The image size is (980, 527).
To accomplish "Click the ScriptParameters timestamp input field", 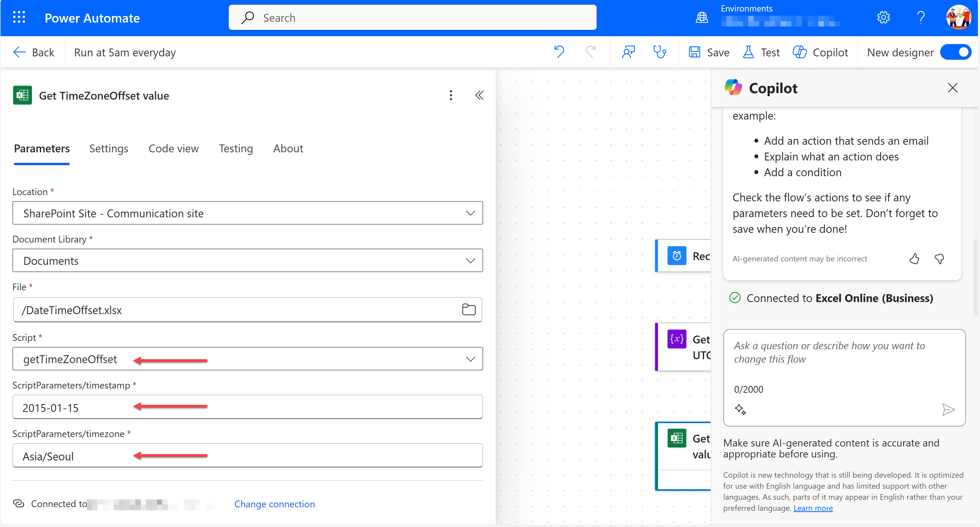I will (x=249, y=407).
